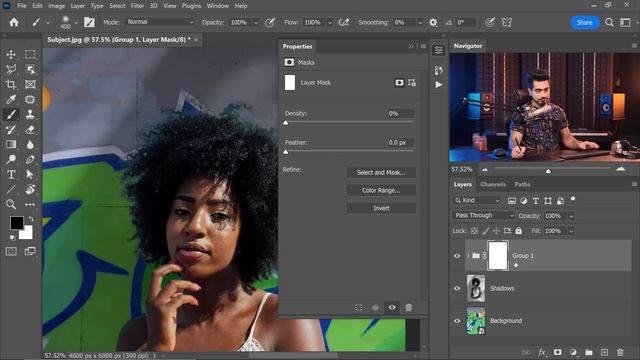Click the Search magnifier icon

click(609, 22)
